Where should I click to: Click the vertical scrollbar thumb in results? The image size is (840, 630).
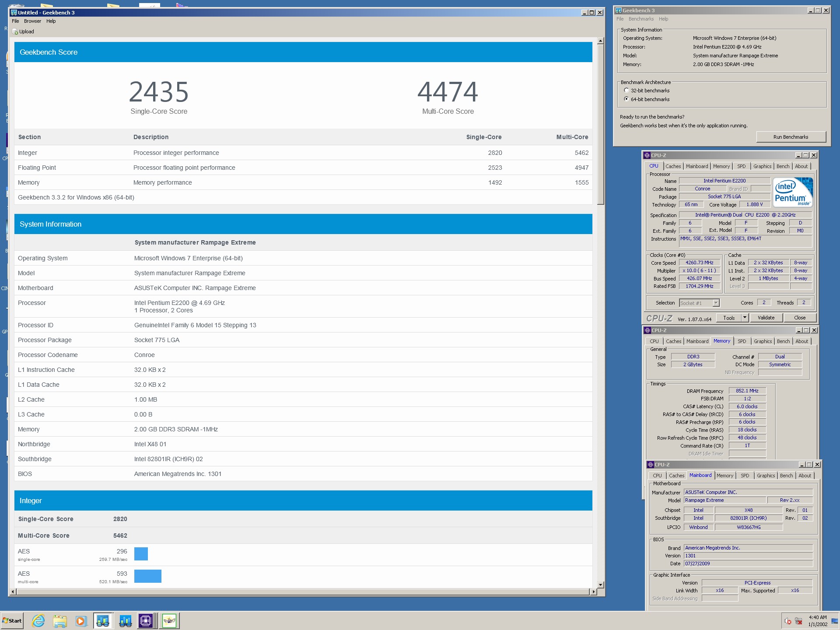[601, 124]
